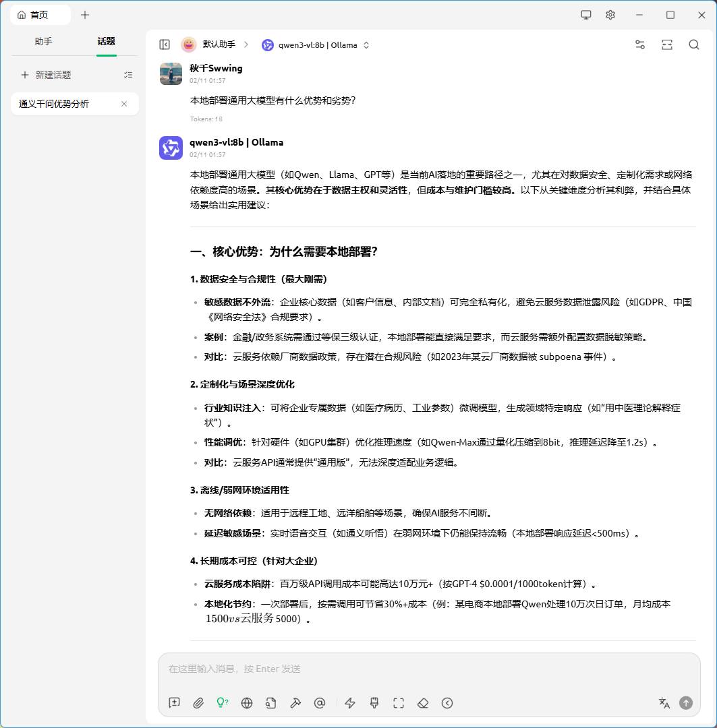Open knowledge base file-search icon
Image resolution: width=717 pixels, height=728 pixels.
pyautogui.click(x=271, y=703)
